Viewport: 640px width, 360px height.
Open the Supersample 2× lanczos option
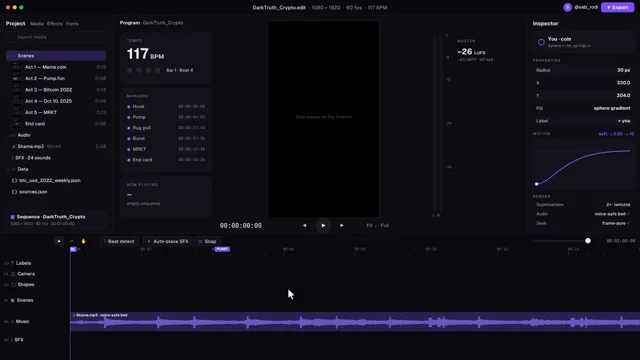tap(618, 204)
